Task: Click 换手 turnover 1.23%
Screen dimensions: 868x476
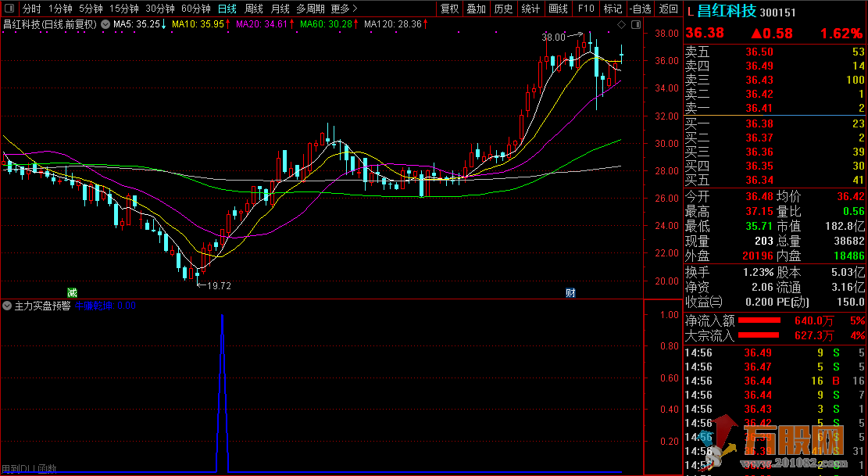Action: pos(759,272)
